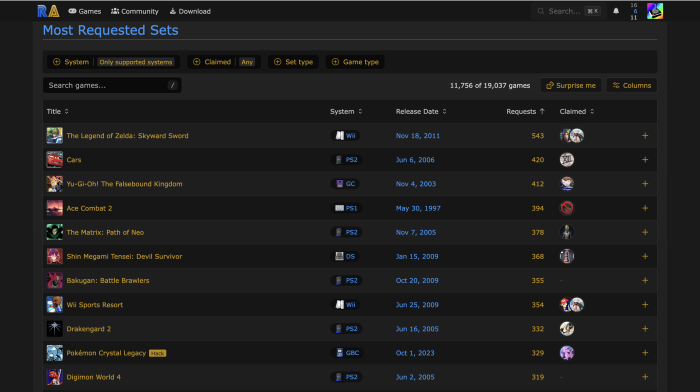Open the Download menu
The height and width of the screenshot is (392, 700).
point(190,11)
